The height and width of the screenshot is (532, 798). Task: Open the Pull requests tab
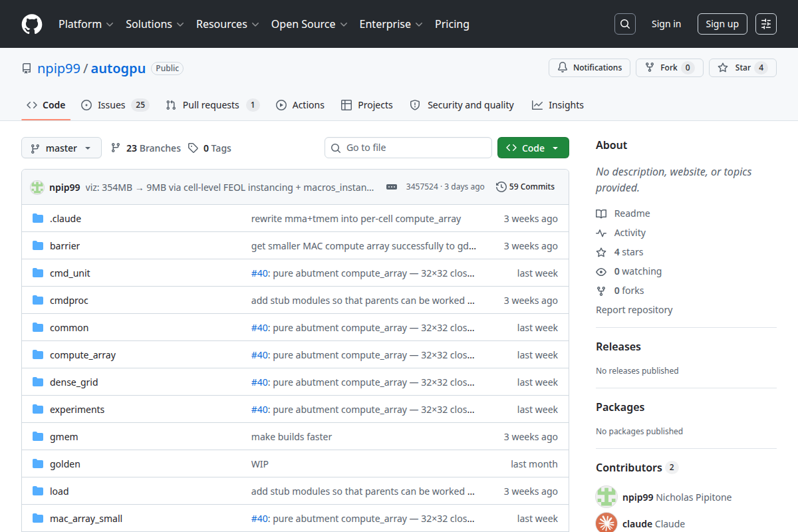pyautogui.click(x=212, y=105)
